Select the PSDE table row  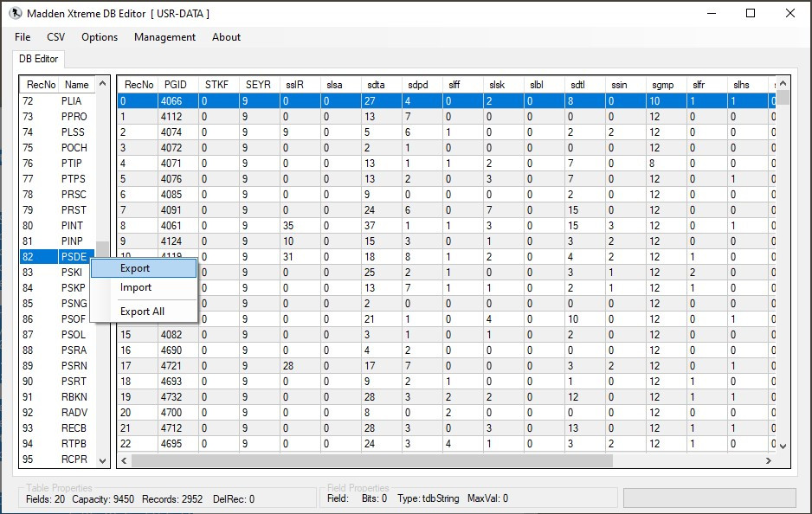click(58, 257)
